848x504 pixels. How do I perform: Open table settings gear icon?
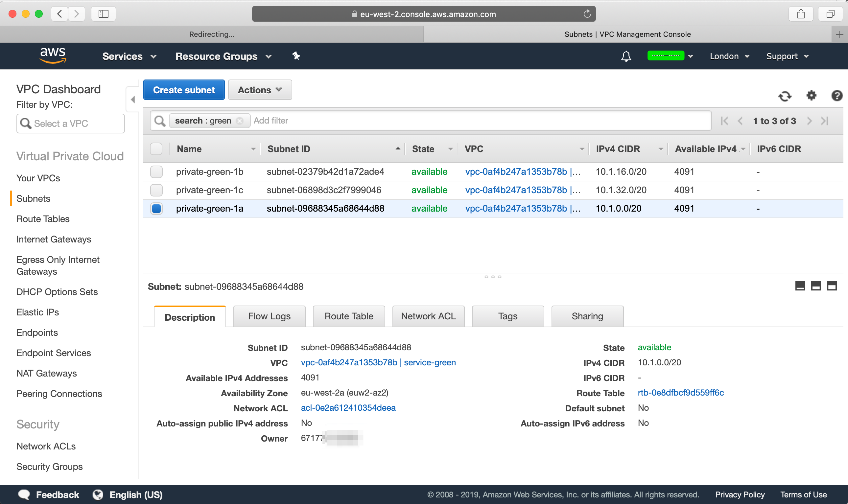tap(811, 95)
